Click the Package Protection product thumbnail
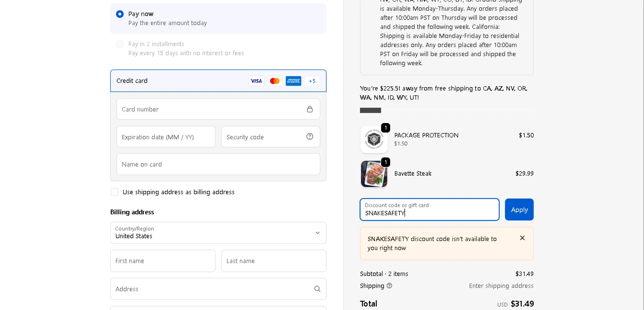This screenshot has height=310, width=644. pyautogui.click(x=374, y=139)
